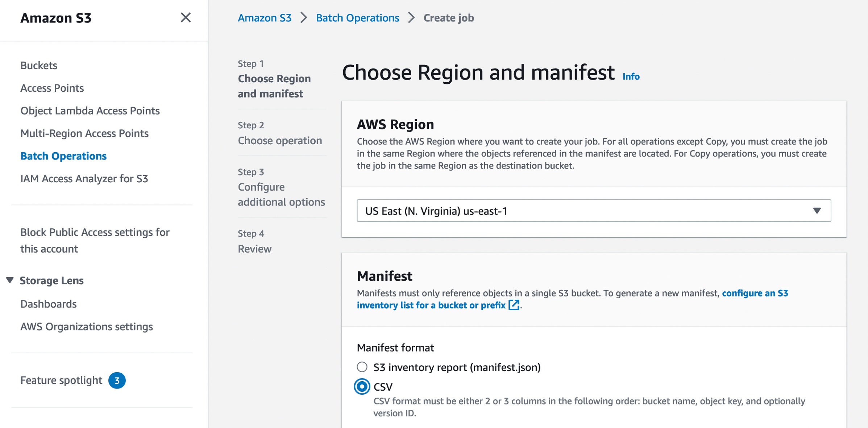This screenshot has height=428, width=868.
Task: Click Step 3 Configure additional options
Action: click(x=281, y=187)
